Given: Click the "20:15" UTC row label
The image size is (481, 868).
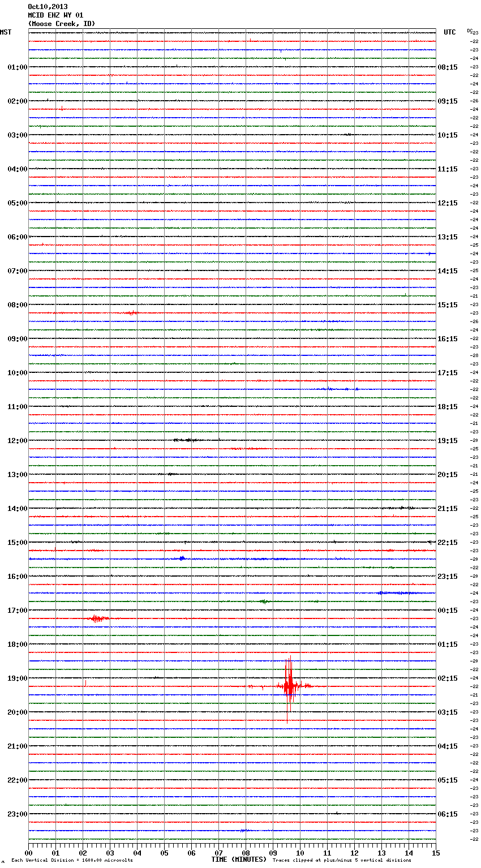Looking at the screenshot, I should coord(448,475).
